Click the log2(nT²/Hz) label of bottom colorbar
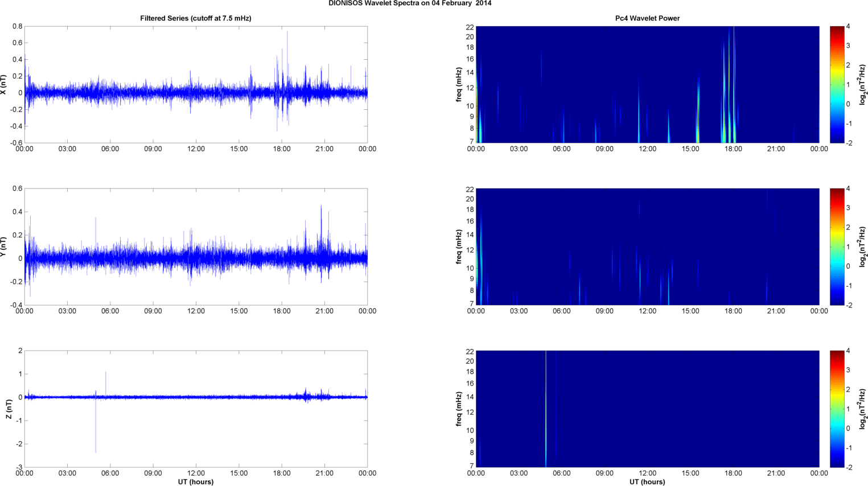 click(x=863, y=409)
